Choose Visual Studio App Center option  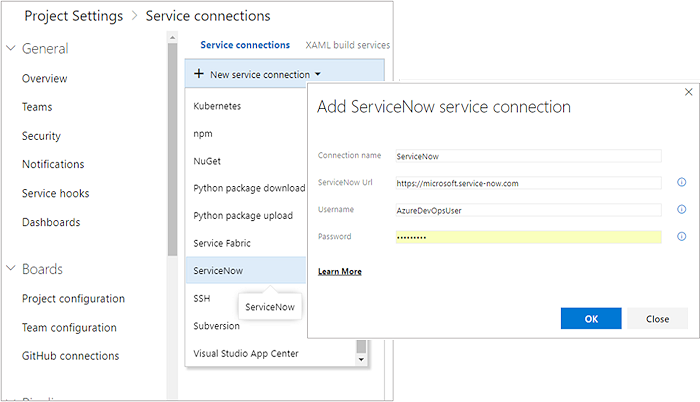(x=246, y=353)
